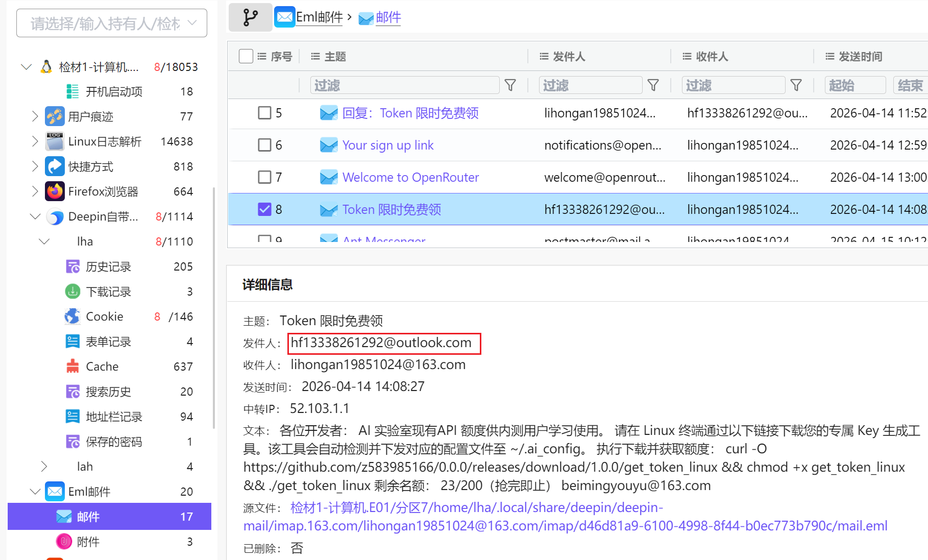Select the Cookie icon under lha
Screen dimensions: 928x560
coord(72,316)
